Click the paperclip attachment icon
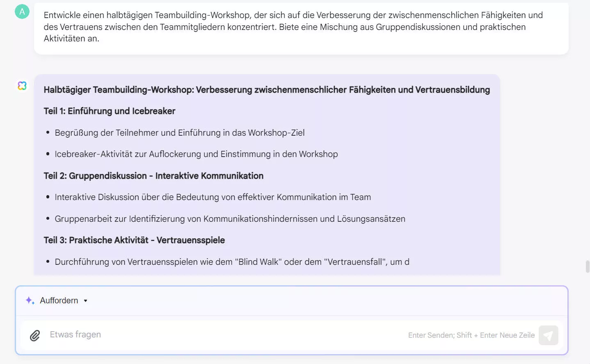 click(x=35, y=335)
